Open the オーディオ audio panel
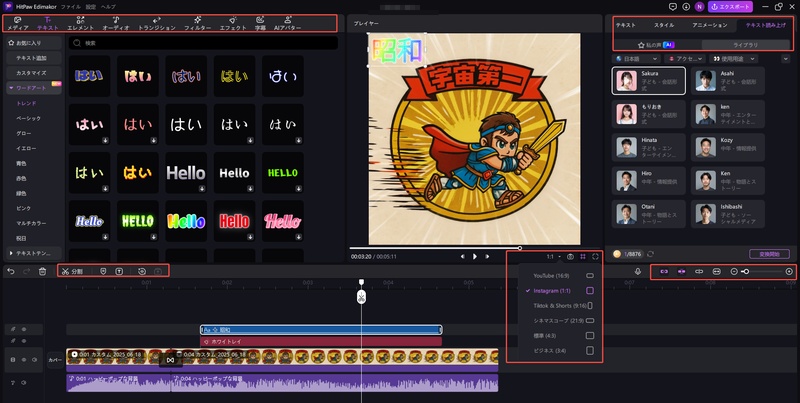The height and width of the screenshot is (403, 800). click(x=116, y=23)
